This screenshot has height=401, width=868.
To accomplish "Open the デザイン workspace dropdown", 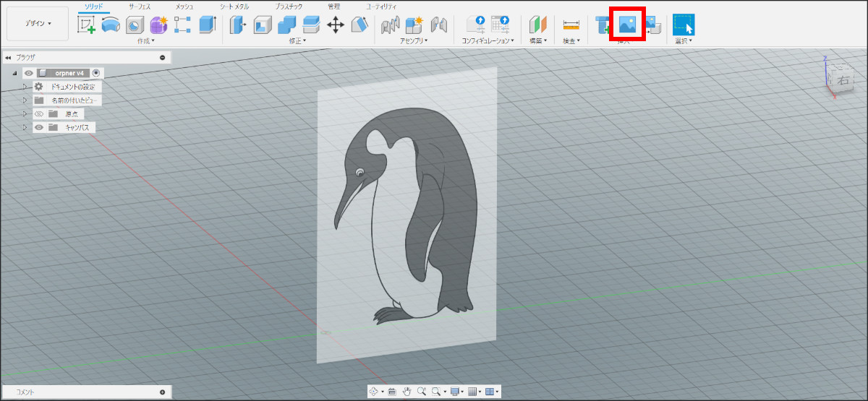I will (x=38, y=24).
